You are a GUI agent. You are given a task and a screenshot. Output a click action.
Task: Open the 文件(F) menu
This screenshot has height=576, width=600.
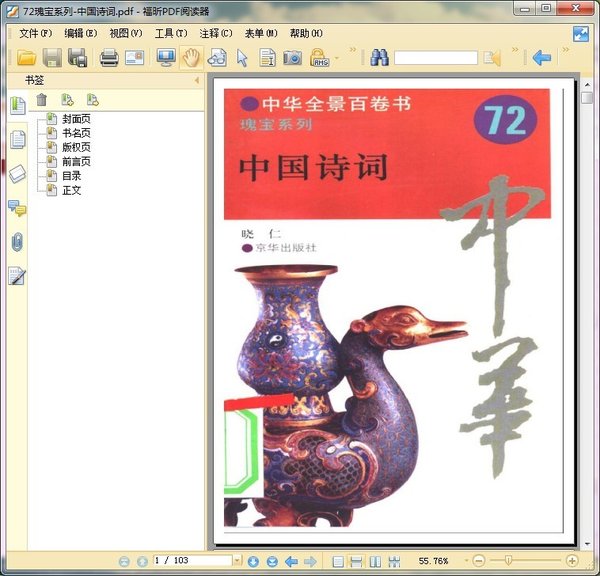(36, 34)
